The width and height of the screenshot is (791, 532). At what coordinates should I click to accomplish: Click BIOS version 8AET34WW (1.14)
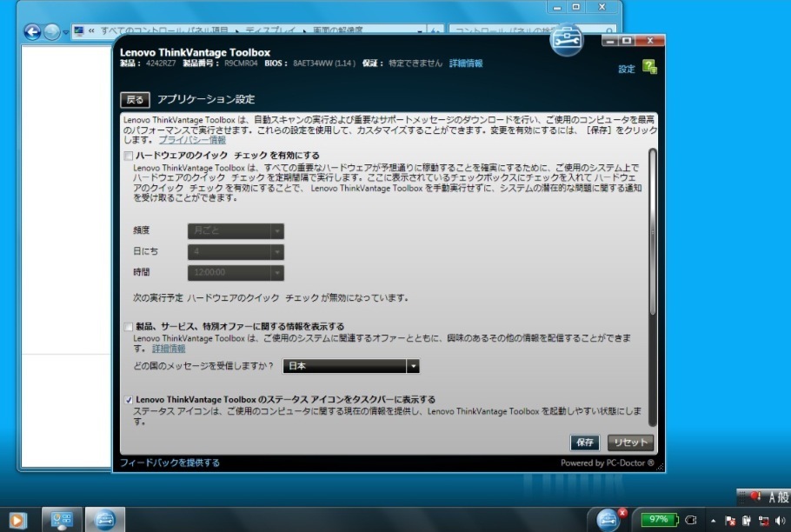(324, 63)
